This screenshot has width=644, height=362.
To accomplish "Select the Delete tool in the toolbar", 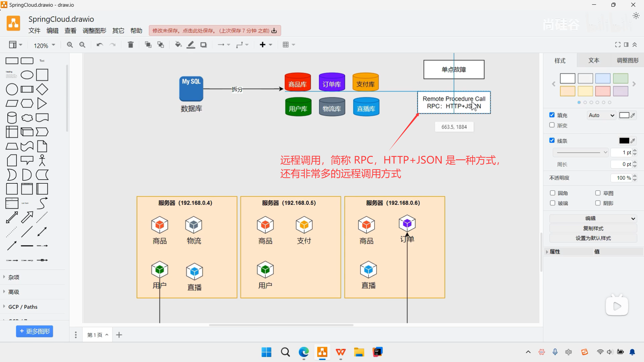I will coord(130,44).
